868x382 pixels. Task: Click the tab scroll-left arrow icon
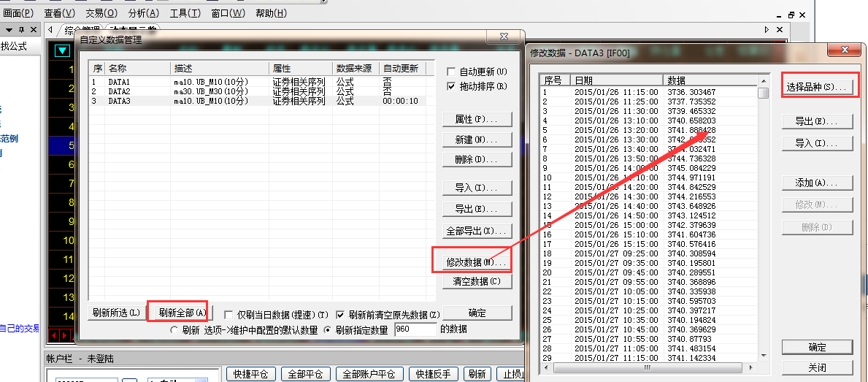(50, 30)
